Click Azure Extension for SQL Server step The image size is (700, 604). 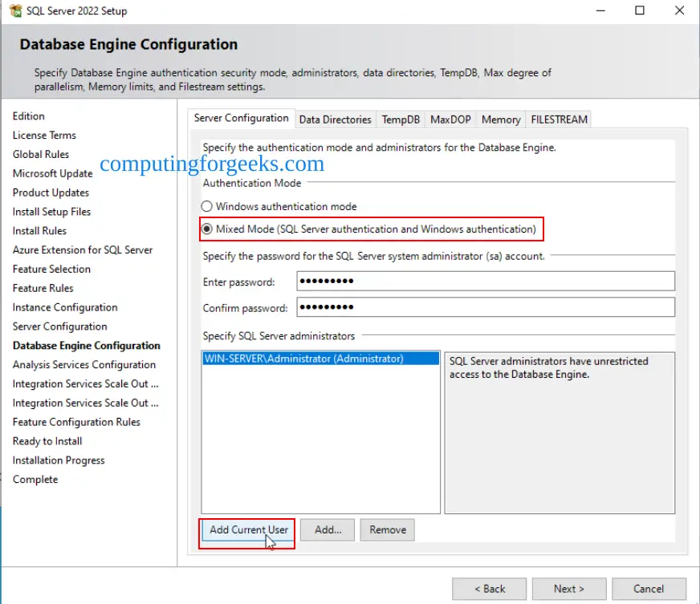[x=83, y=249]
